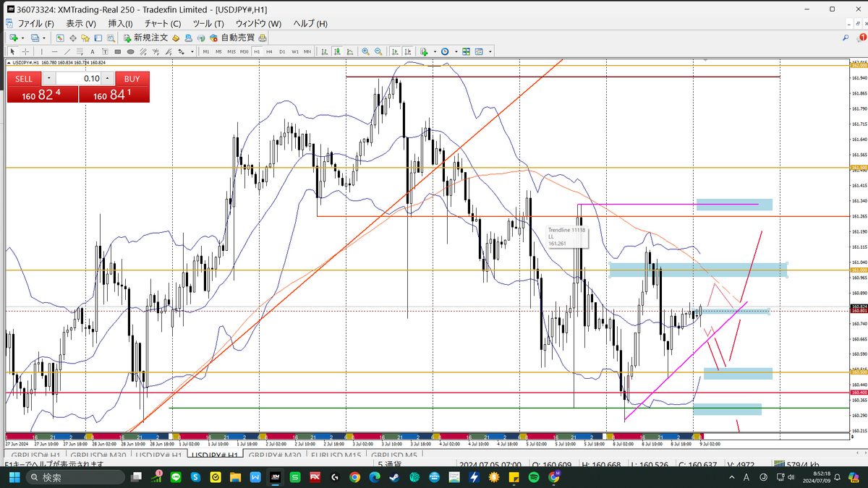This screenshot has width=868, height=488.
Task: Open MetaEditor icon in toolbar
Action: coord(176,38)
